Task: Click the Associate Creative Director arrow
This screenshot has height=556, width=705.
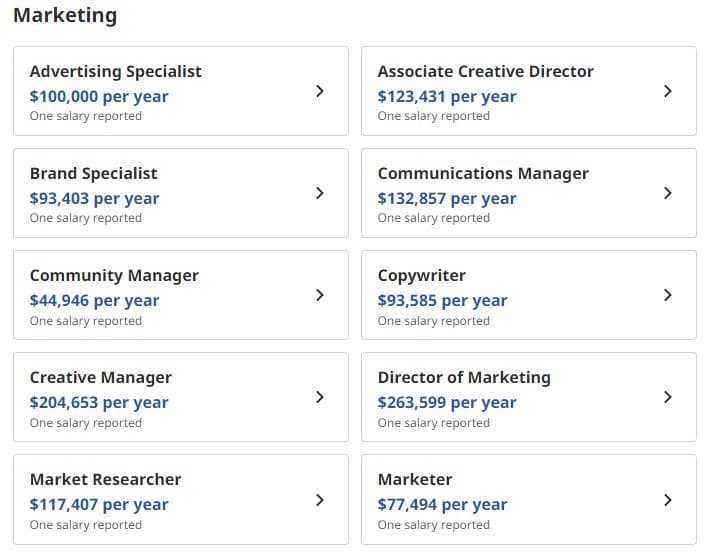Action: tap(668, 91)
